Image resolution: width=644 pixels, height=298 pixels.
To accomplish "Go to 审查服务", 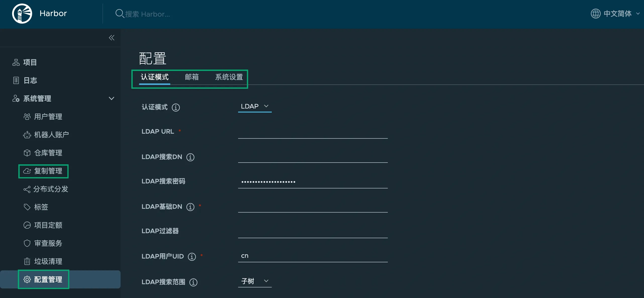I will click(x=48, y=243).
